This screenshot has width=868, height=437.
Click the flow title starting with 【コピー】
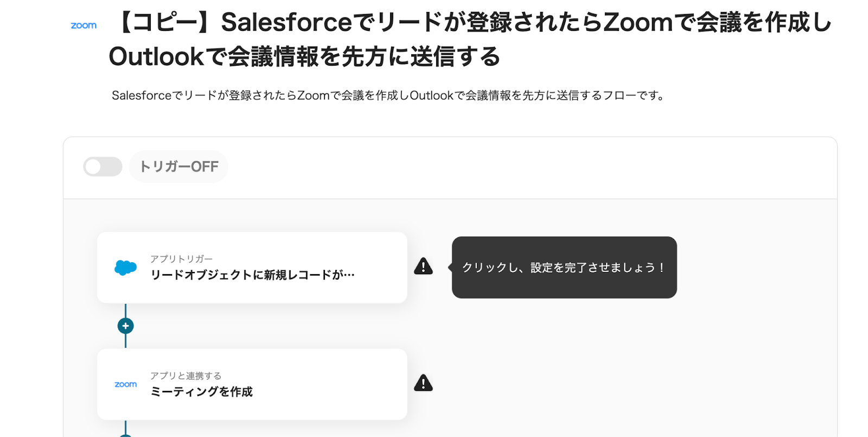tap(471, 23)
